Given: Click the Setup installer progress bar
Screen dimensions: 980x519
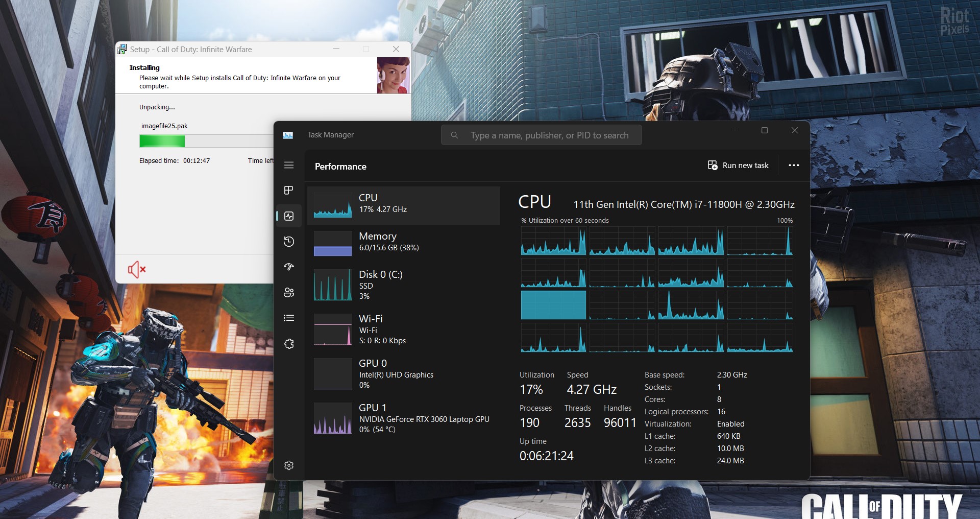Looking at the screenshot, I should pyautogui.click(x=206, y=141).
